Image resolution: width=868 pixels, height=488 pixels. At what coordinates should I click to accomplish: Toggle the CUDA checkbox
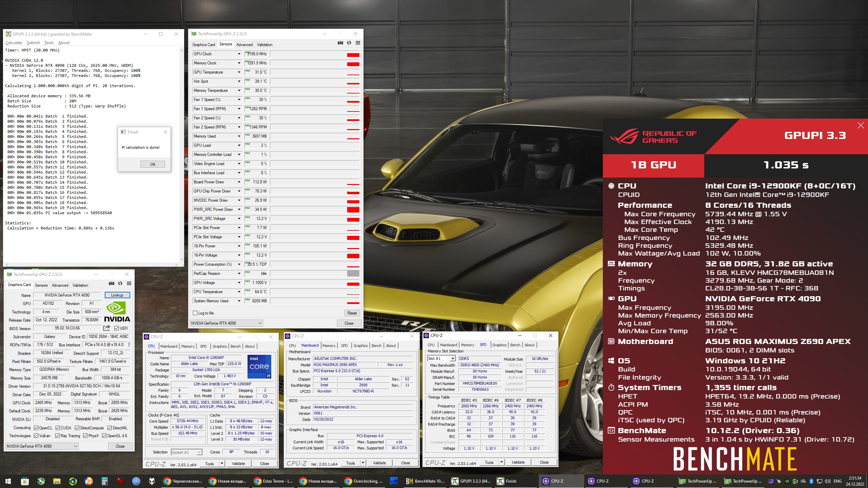(58, 428)
